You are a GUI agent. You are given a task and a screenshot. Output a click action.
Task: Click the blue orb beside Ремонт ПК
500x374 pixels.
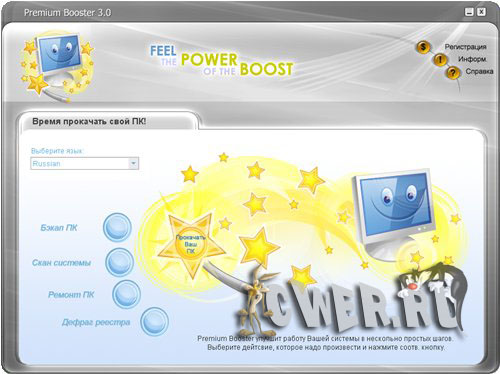pyautogui.click(x=126, y=294)
